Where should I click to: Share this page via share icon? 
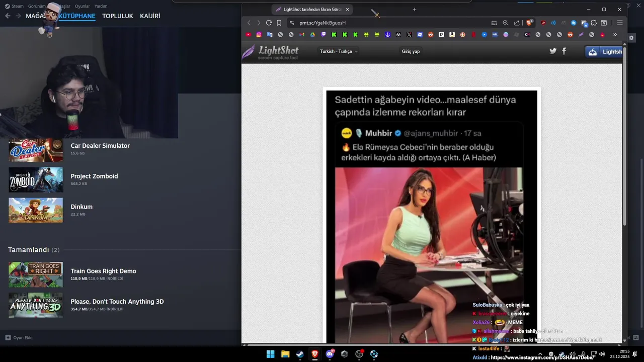tap(517, 23)
